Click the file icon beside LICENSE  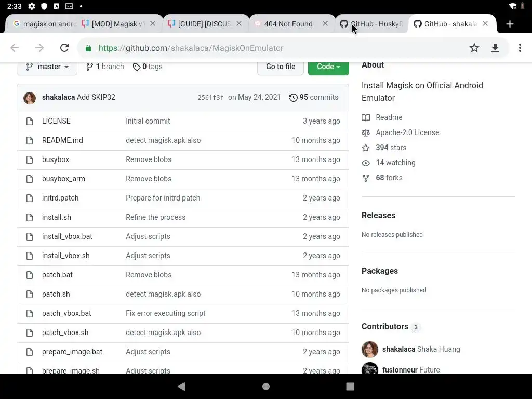(30, 121)
